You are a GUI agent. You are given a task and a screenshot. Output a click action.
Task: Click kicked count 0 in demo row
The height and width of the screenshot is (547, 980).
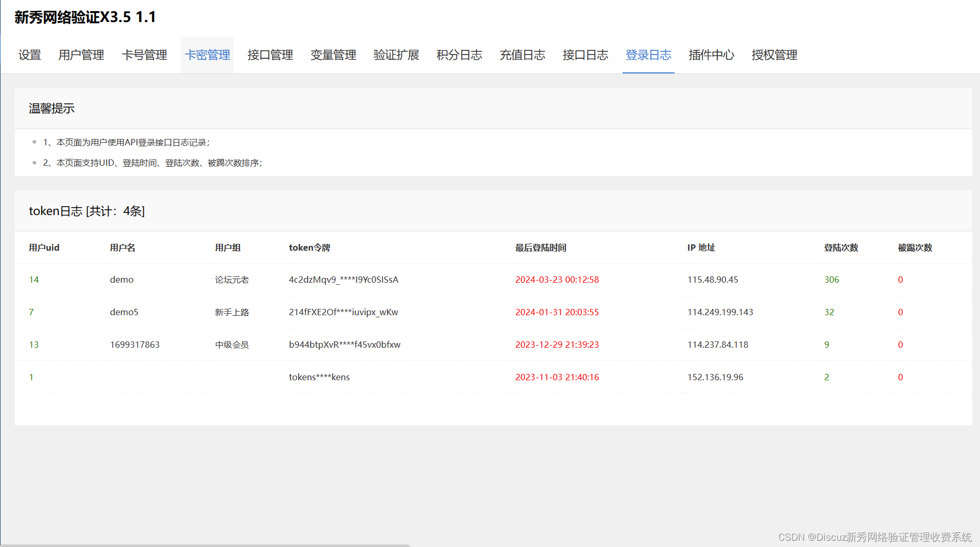[900, 280]
